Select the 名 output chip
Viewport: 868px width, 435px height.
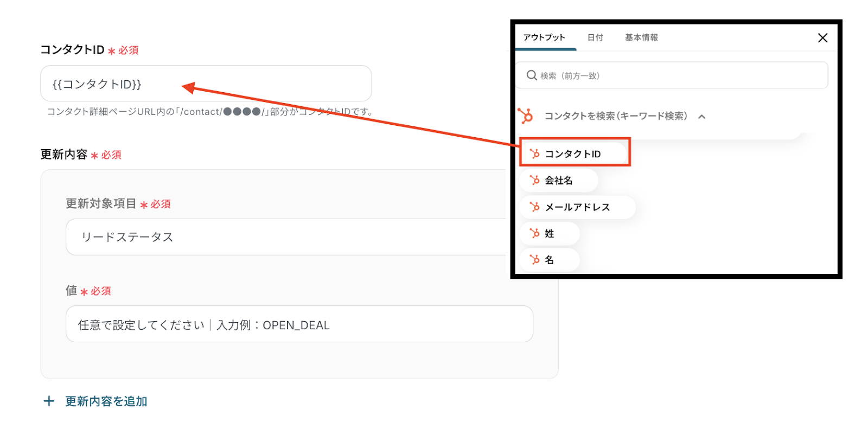click(550, 260)
